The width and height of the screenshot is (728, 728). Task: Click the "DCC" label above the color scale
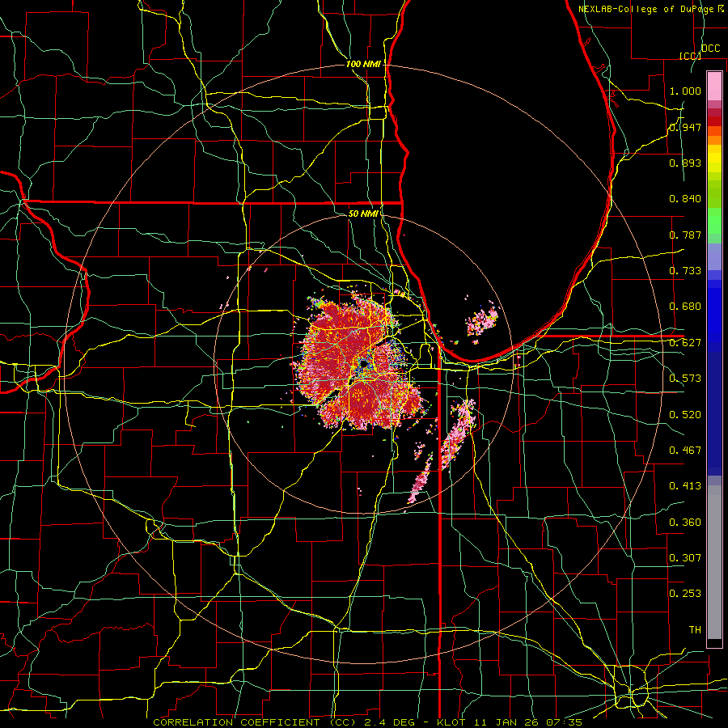click(x=710, y=49)
